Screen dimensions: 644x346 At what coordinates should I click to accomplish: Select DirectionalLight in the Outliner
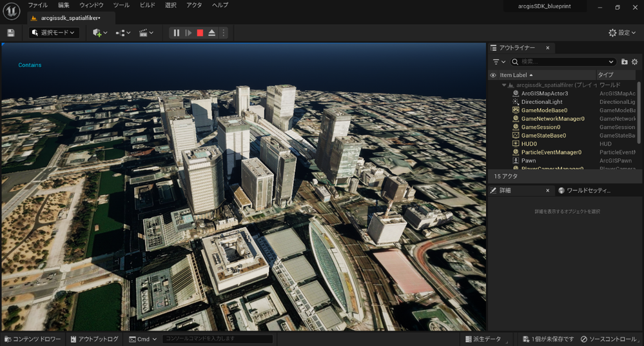coord(542,102)
